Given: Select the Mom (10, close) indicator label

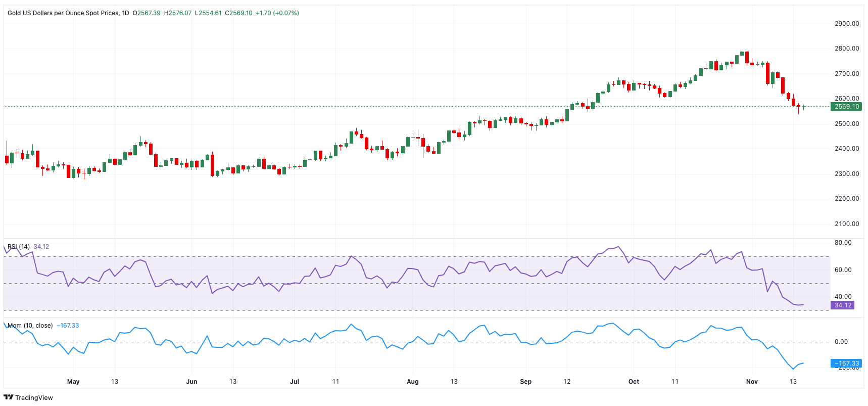Looking at the screenshot, I should [30, 326].
